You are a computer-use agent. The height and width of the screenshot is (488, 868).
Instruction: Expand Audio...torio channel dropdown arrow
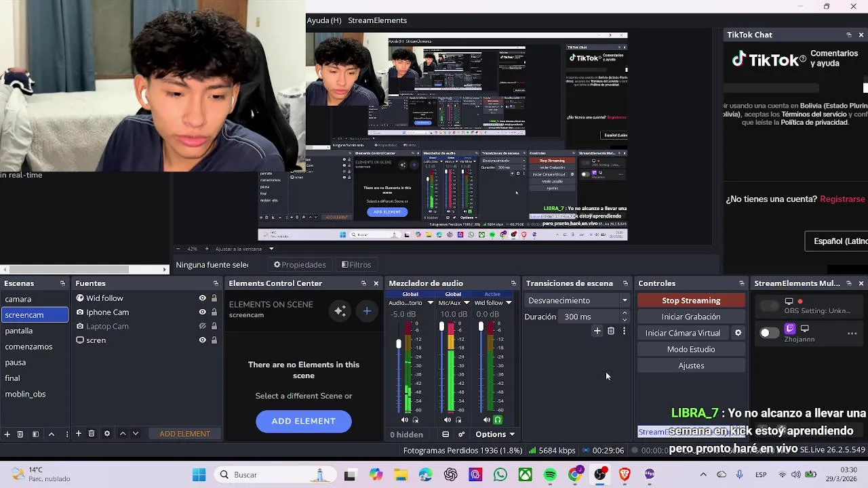pyautogui.click(x=430, y=303)
